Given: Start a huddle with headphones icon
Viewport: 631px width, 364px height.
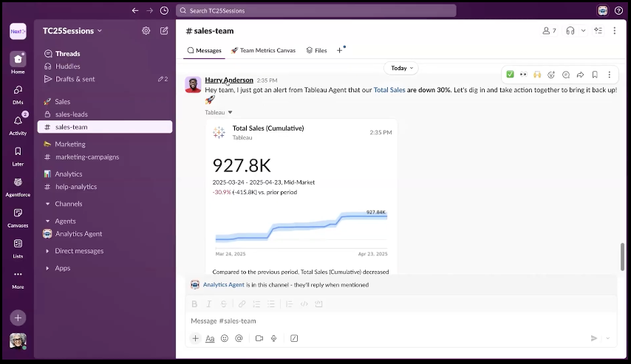Looking at the screenshot, I should coord(570,30).
